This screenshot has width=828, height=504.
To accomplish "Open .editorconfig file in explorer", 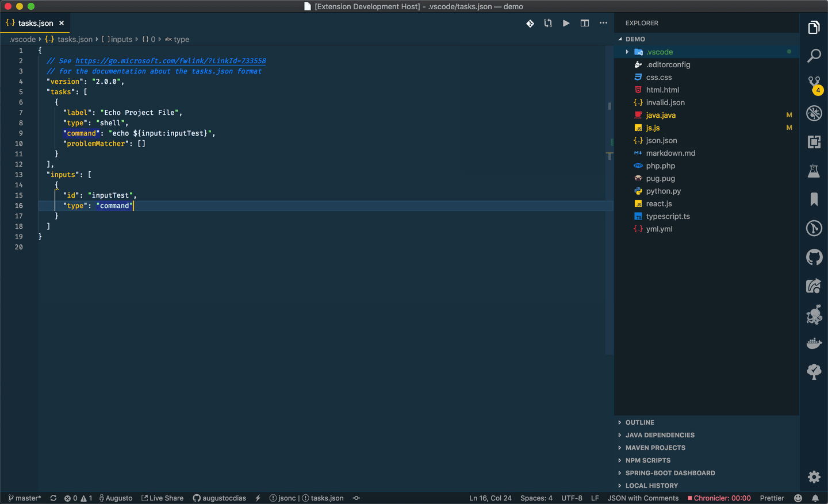I will [707, 64].
